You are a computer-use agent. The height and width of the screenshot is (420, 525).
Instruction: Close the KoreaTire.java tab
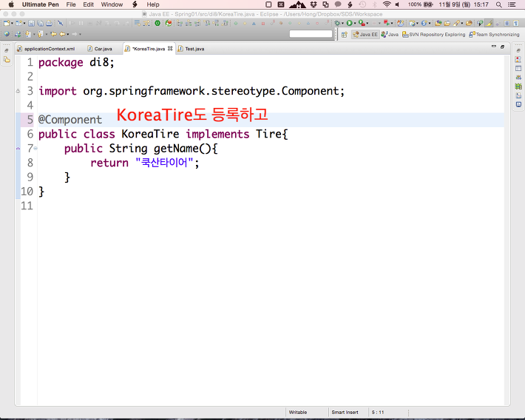(x=170, y=48)
